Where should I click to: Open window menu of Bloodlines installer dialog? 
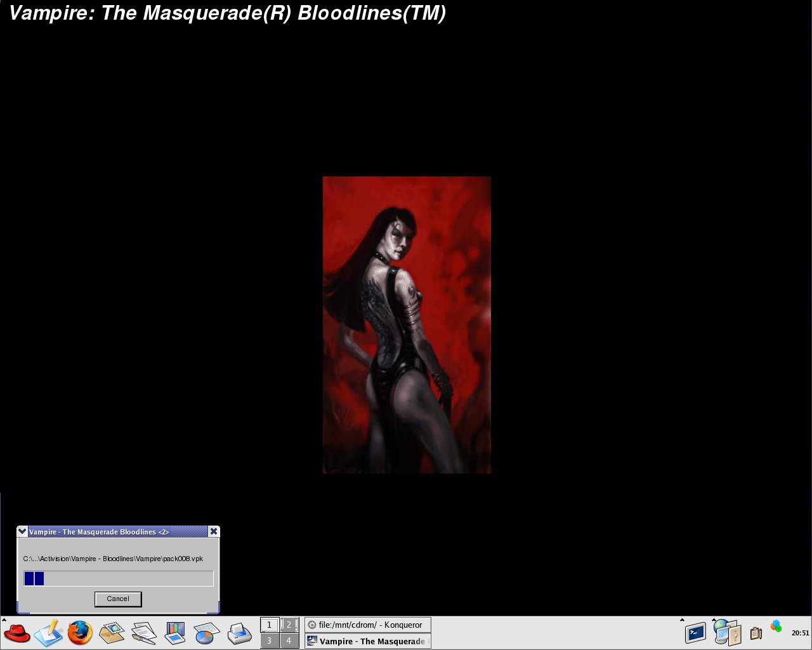pos(22,531)
